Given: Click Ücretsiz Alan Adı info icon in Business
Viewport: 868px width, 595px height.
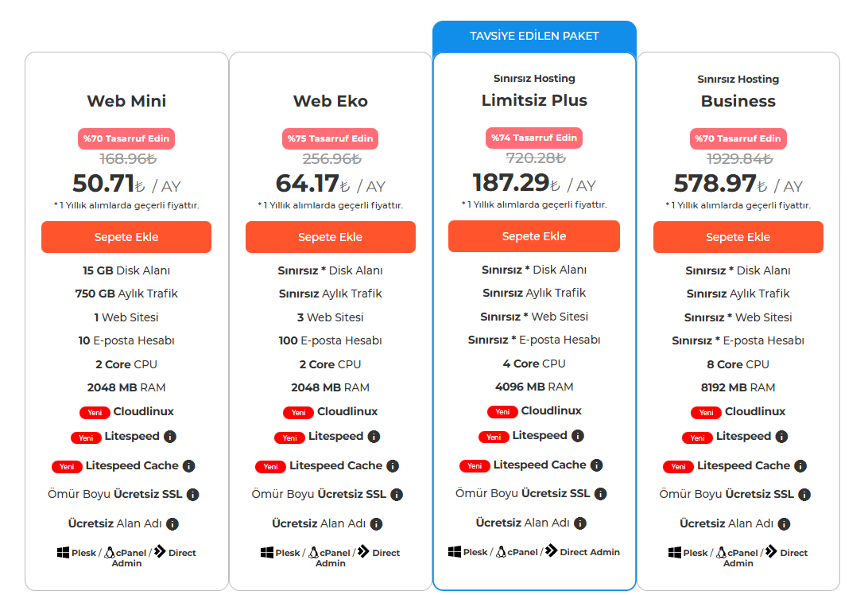Looking at the screenshot, I should pyautogui.click(x=784, y=523).
